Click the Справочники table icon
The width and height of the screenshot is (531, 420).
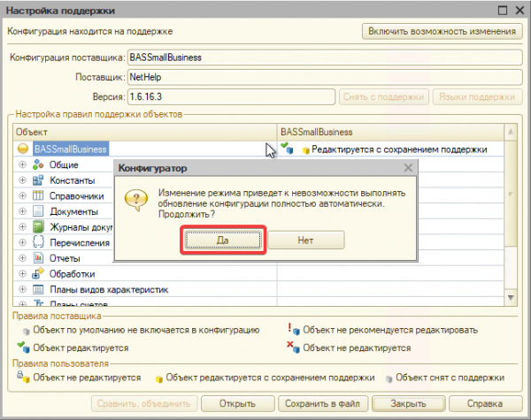point(38,195)
